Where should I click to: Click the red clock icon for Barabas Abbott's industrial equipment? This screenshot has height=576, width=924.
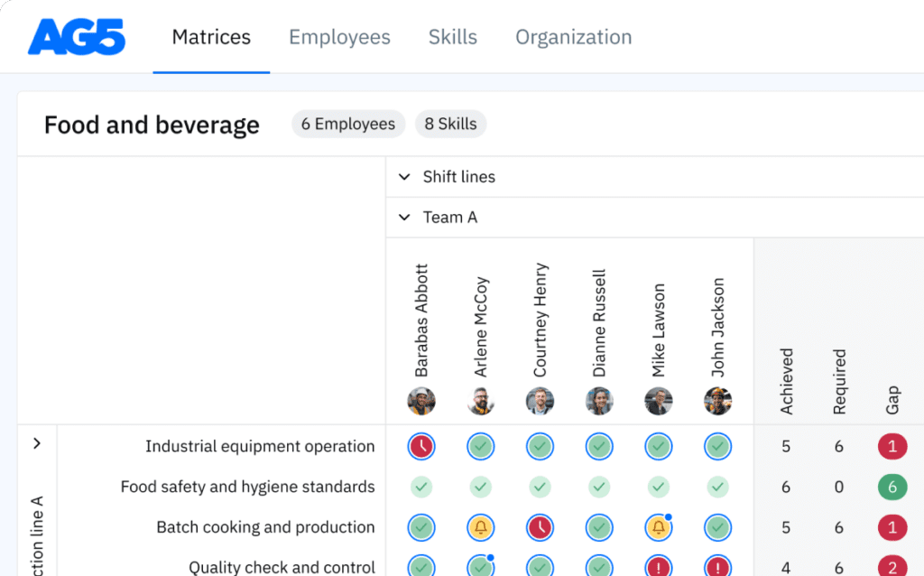point(421,446)
